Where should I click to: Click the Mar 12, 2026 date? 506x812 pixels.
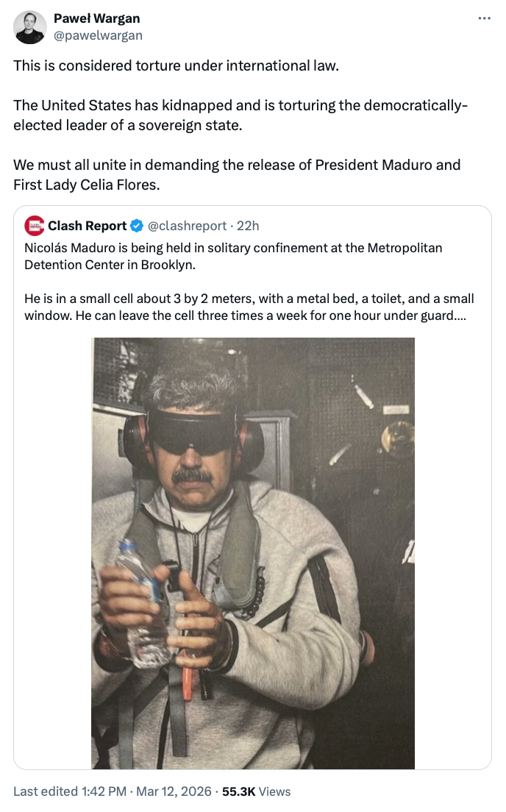coord(174,791)
